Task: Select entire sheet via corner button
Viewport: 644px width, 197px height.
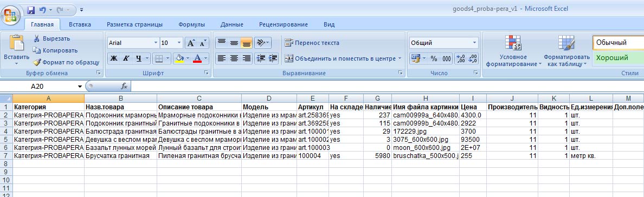Action: pos(6,98)
